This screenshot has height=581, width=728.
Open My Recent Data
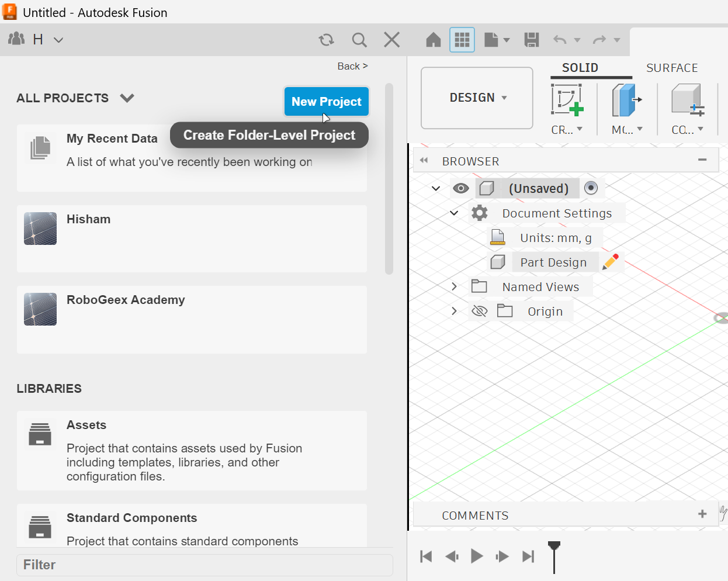192,158
